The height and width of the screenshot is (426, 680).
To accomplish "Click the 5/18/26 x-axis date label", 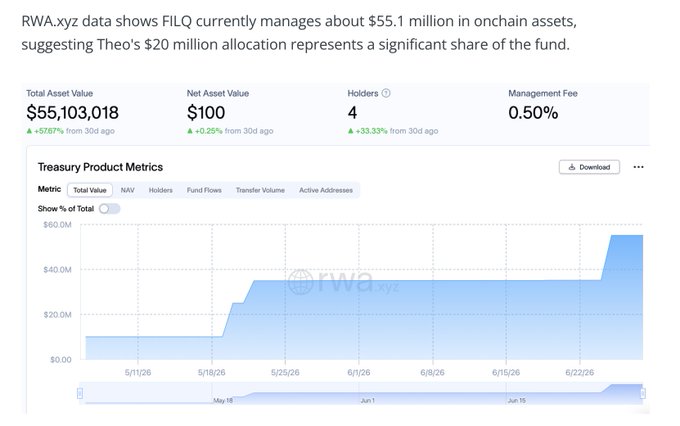I will click(x=212, y=373).
